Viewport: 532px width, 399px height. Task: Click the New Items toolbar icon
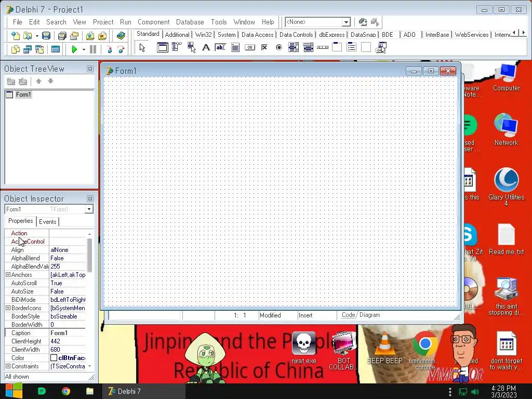(15, 35)
